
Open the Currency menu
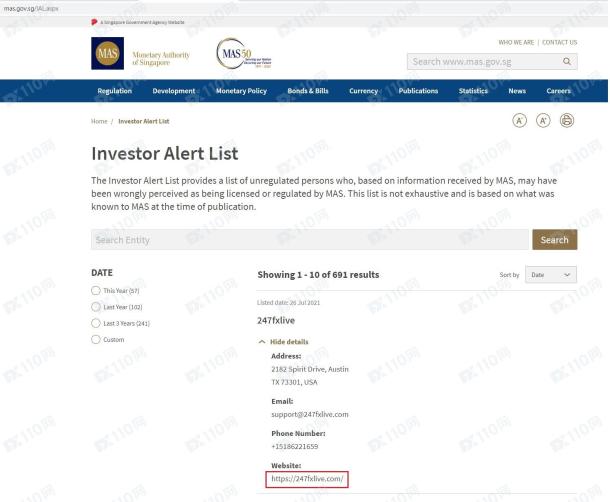click(363, 91)
